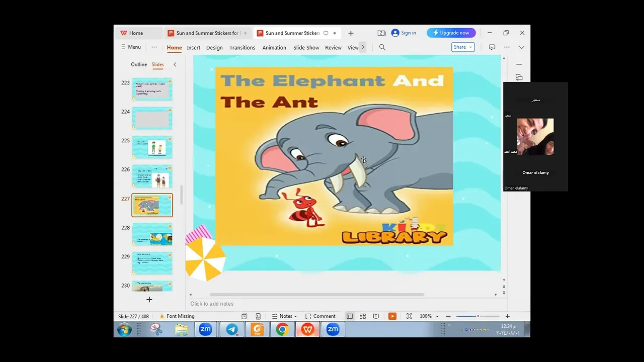Click the fit slide to window icon
Image resolution: width=644 pixels, height=362 pixels.
409,316
